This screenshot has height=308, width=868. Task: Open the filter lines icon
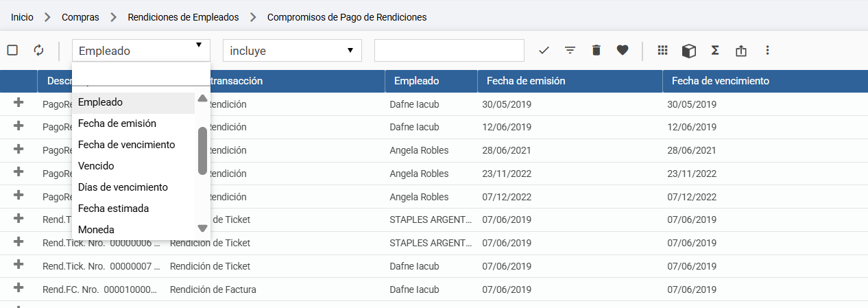click(570, 50)
